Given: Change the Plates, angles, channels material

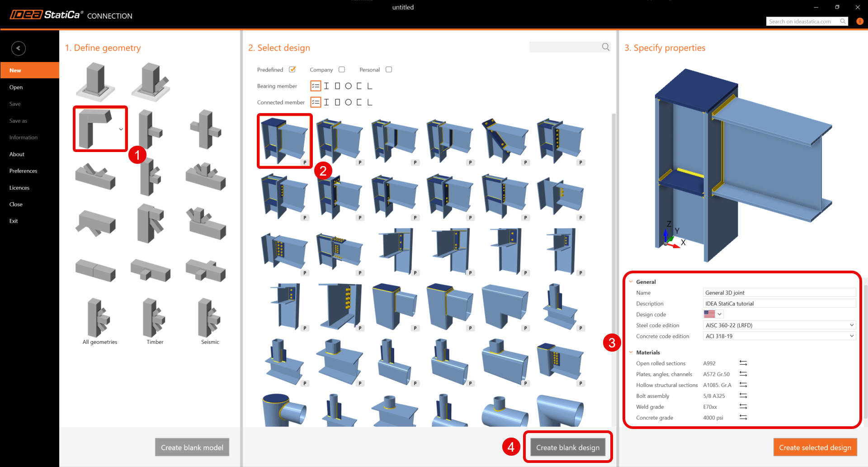Looking at the screenshot, I should point(743,374).
